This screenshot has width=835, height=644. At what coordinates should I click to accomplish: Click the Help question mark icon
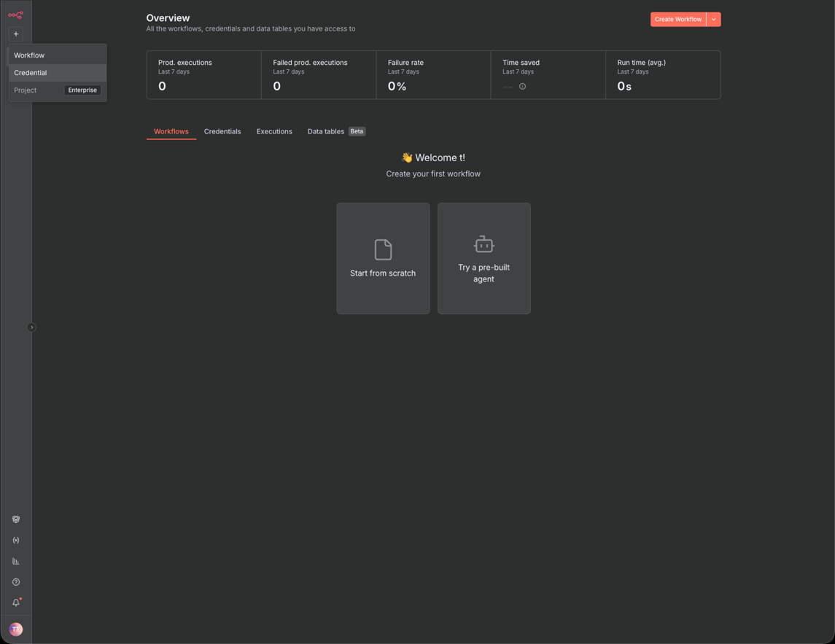coord(15,581)
